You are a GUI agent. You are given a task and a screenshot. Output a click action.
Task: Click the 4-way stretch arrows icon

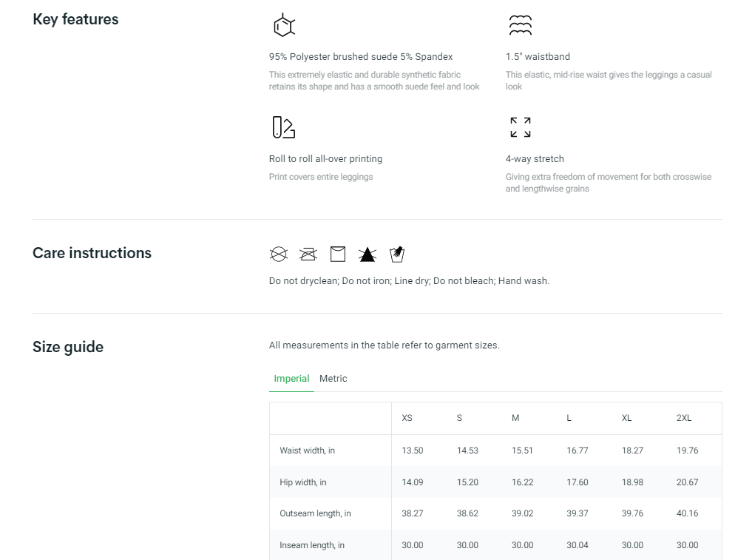click(520, 127)
